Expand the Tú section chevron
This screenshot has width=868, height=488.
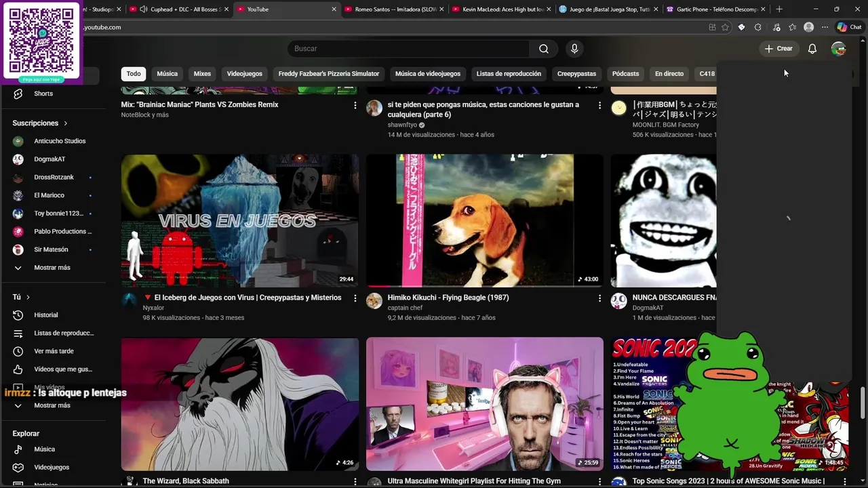pyautogui.click(x=28, y=298)
